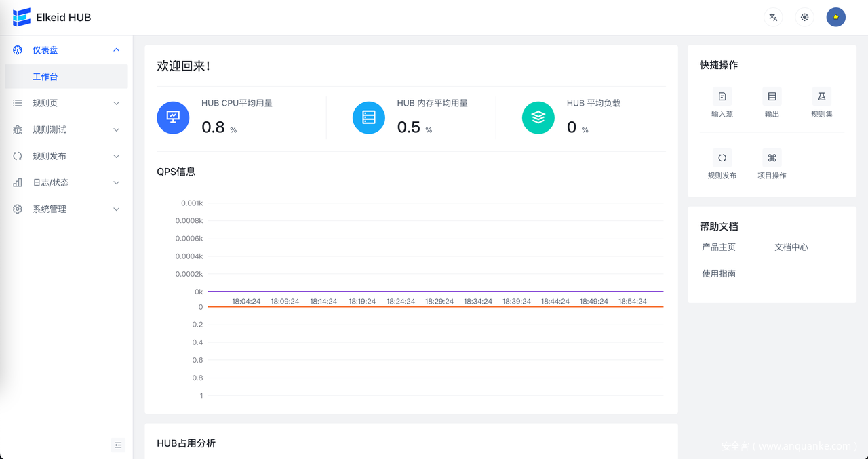Open the 产品主页 help link
The width and height of the screenshot is (868, 459).
click(719, 247)
